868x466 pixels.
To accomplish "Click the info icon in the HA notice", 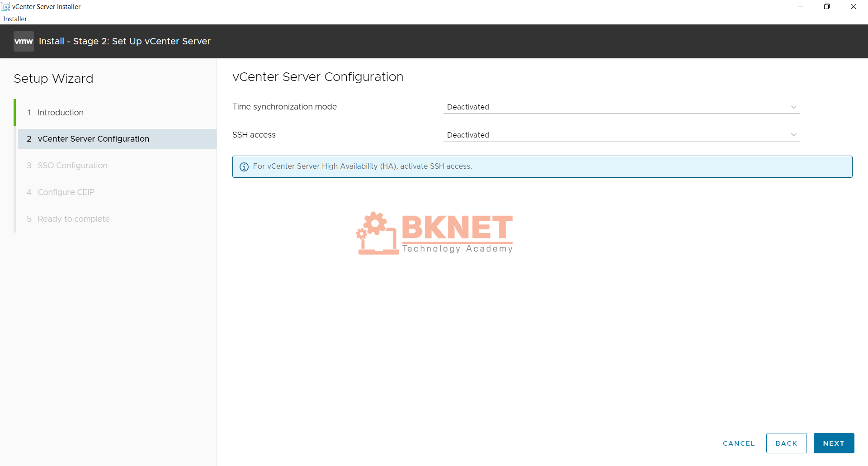I will tap(244, 167).
